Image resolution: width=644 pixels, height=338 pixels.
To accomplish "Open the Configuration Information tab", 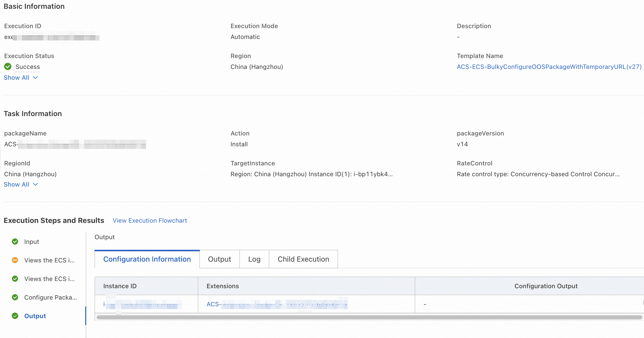I will [x=147, y=259].
